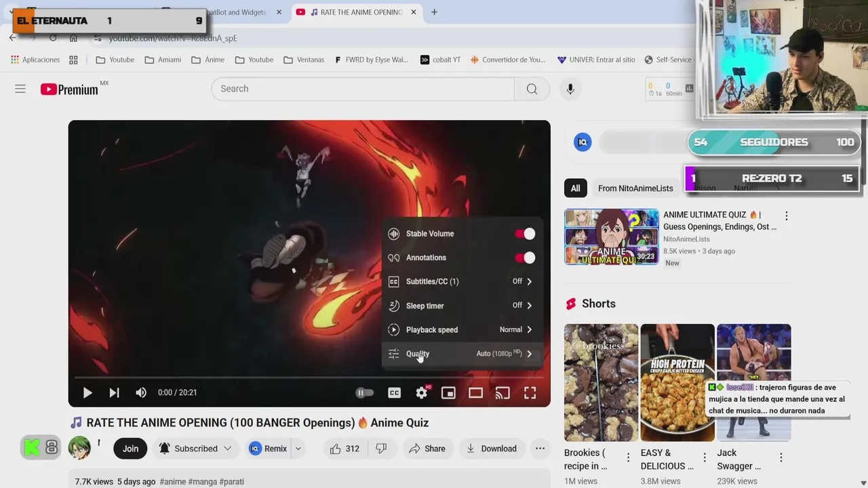Open the miniplayer

[x=448, y=392]
